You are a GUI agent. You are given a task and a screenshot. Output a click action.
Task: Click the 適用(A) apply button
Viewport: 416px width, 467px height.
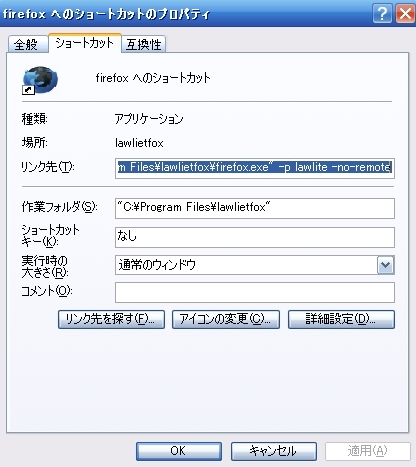tap(368, 451)
